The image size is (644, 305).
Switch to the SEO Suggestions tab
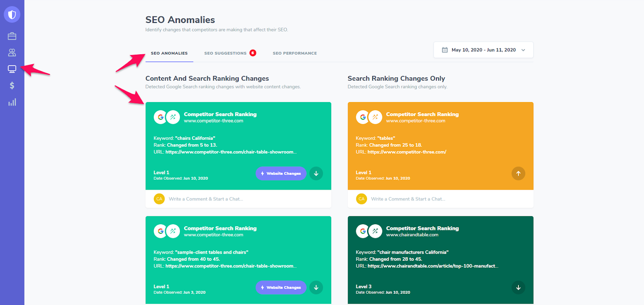[x=225, y=53]
